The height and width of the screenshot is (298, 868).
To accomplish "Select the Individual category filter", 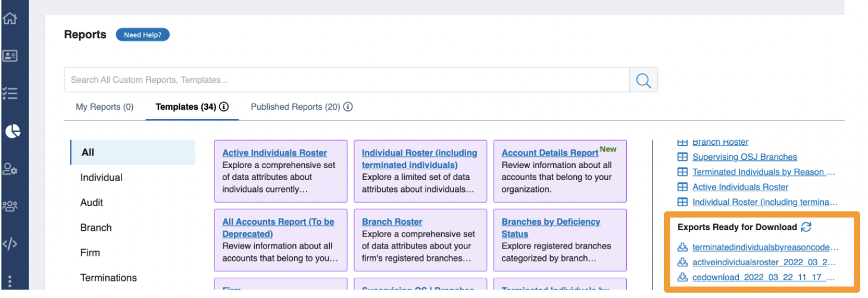I will (x=101, y=178).
